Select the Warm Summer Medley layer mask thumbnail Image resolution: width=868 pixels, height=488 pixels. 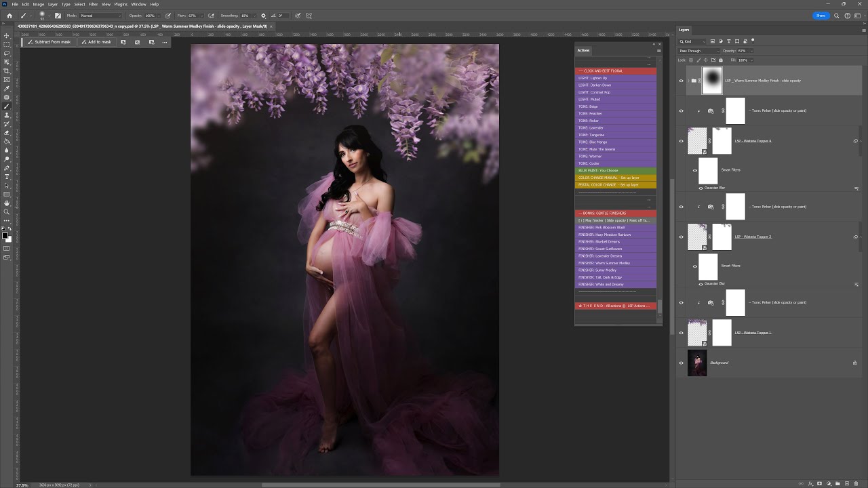point(712,81)
